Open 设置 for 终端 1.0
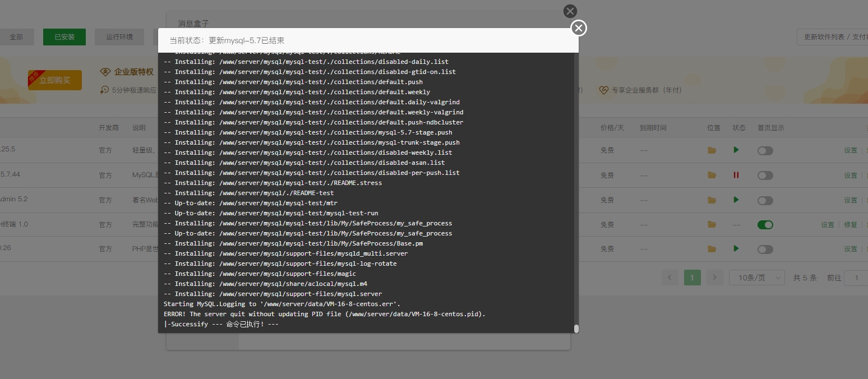Screen dimensions: 868x379 (x=828, y=225)
